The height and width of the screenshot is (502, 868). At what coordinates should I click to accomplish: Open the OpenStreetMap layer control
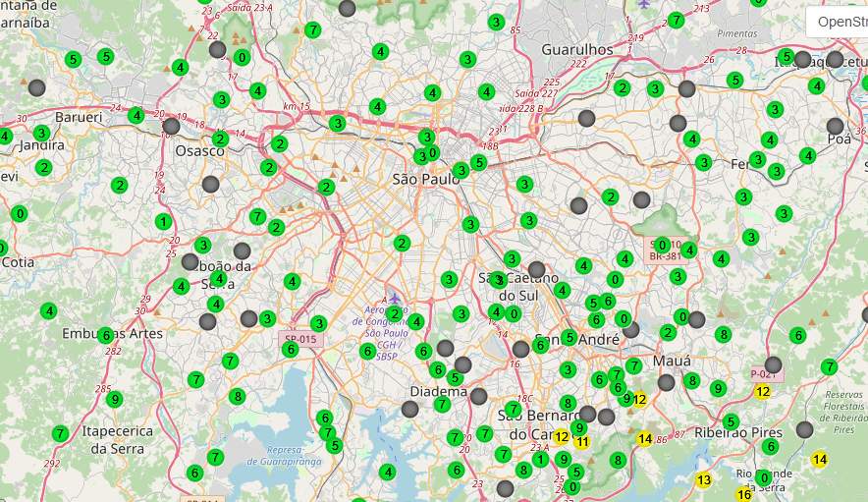pyautogui.click(x=837, y=22)
